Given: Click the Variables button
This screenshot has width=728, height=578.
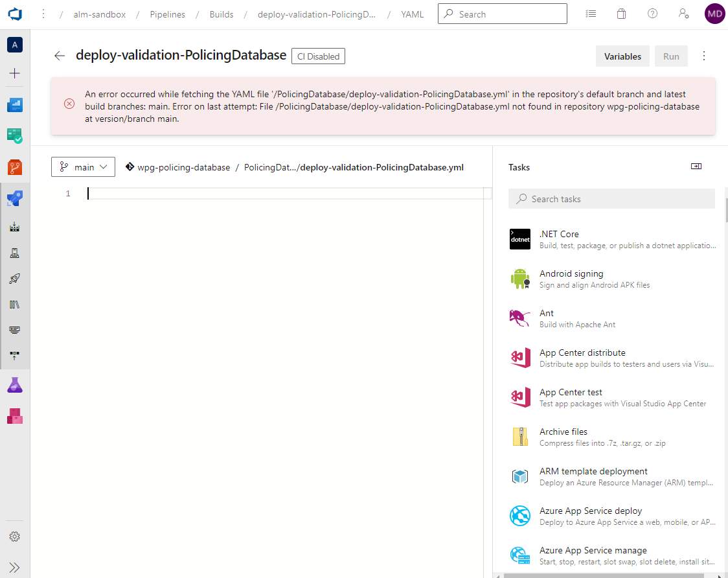Looking at the screenshot, I should 622,56.
